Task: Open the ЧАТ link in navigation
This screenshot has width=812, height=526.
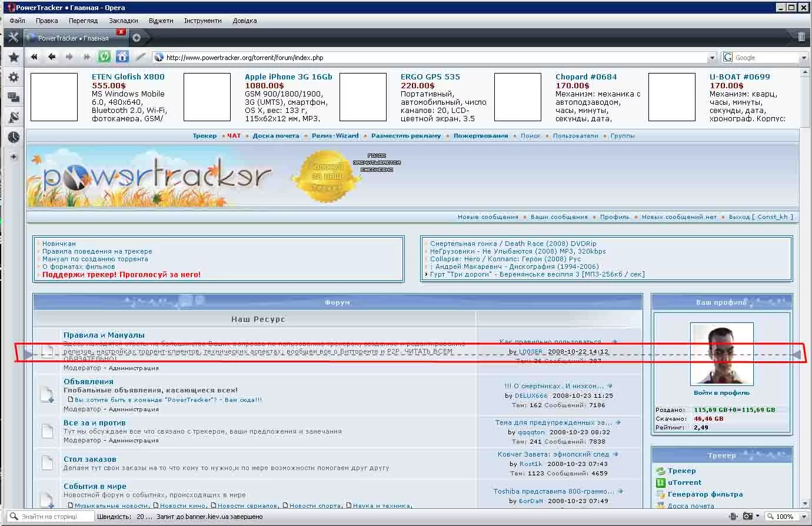Action: [x=234, y=136]
